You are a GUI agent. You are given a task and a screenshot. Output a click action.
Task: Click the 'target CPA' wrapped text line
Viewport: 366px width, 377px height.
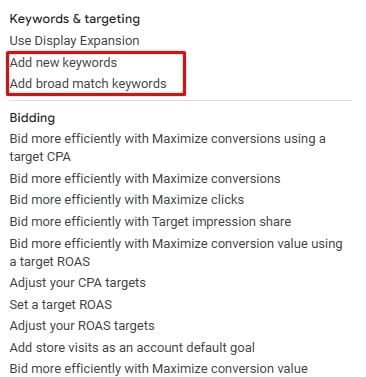40,157
